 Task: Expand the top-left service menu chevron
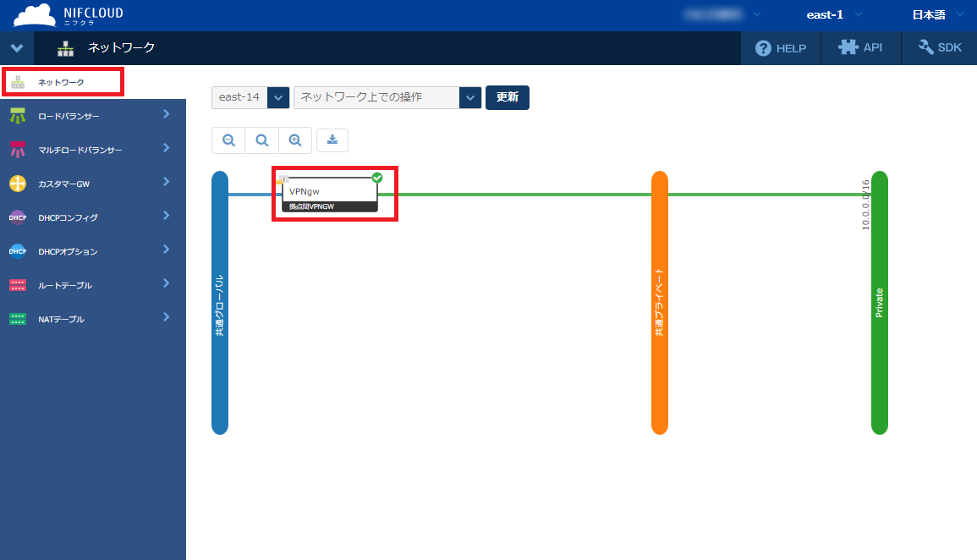17,48
